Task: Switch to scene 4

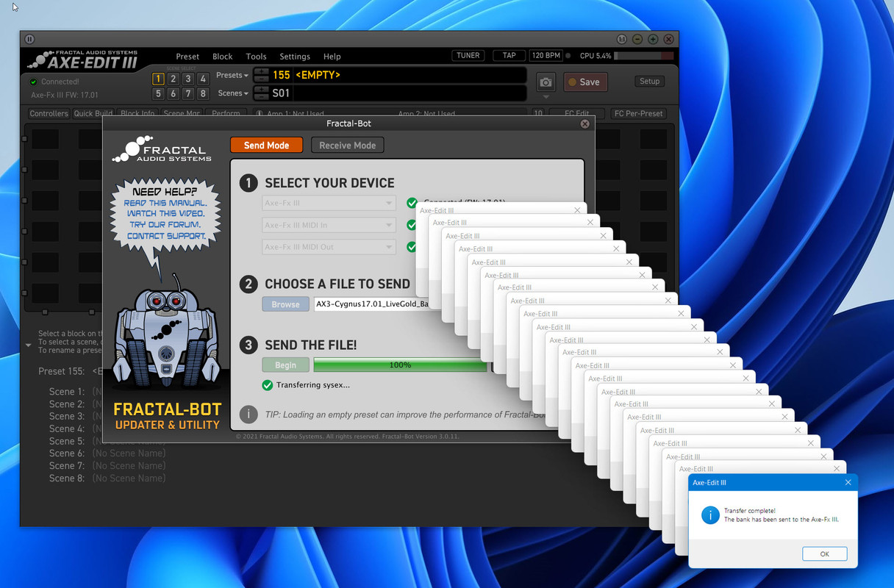Action: [203, 79]
